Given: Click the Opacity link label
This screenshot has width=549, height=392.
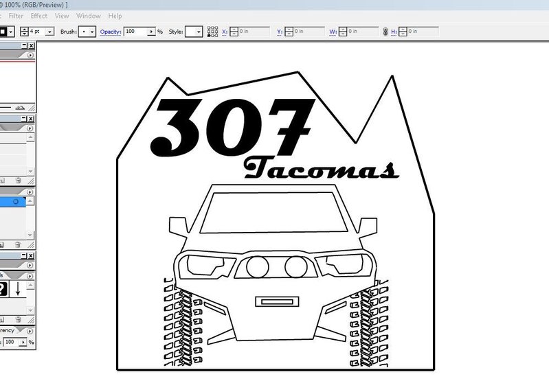Looking at the screenshot, I should point(111,32).
